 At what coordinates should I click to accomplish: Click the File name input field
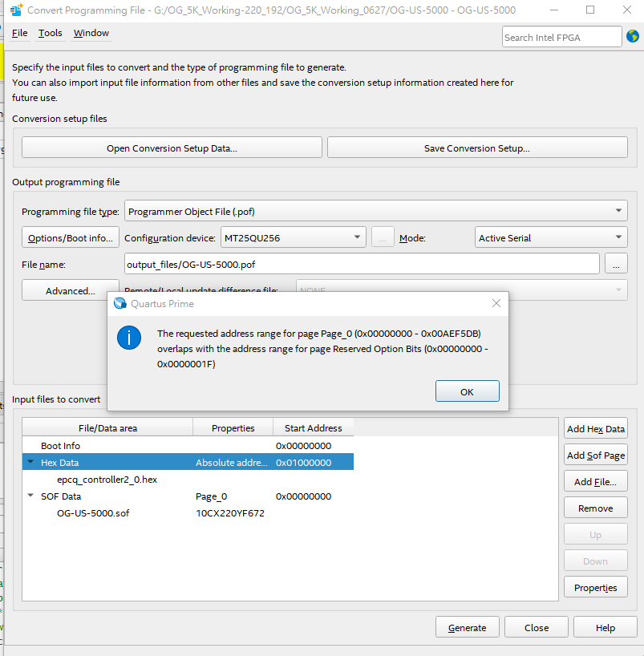tap(362, 264)
